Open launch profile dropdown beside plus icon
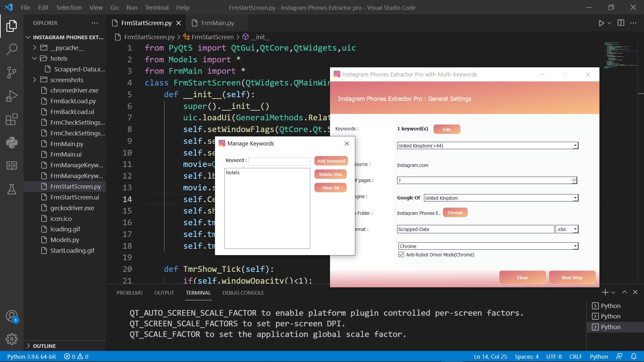The height and width of the screenshot is (362, 644). tap(613, 293)
